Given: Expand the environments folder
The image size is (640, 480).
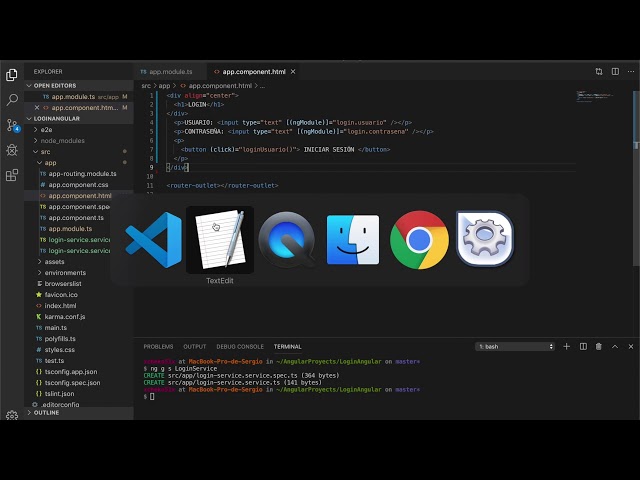Looking at the screenshot, I should 65,273.
